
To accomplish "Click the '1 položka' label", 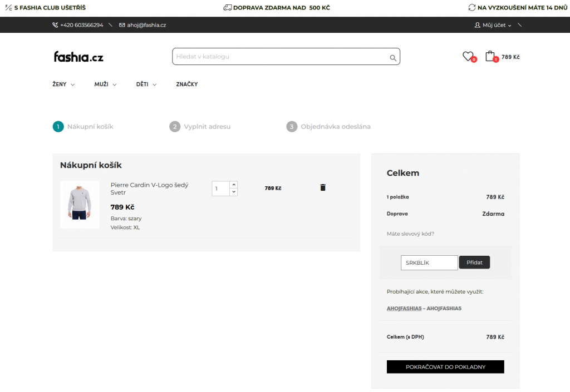I will pyautogui.click(x=397, y=197).
